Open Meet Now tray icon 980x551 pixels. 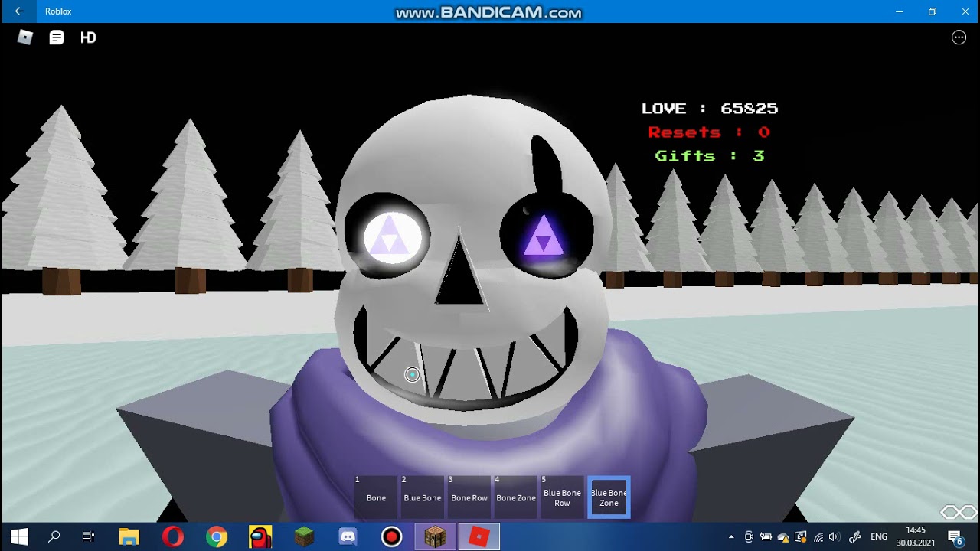coord(749,537)
